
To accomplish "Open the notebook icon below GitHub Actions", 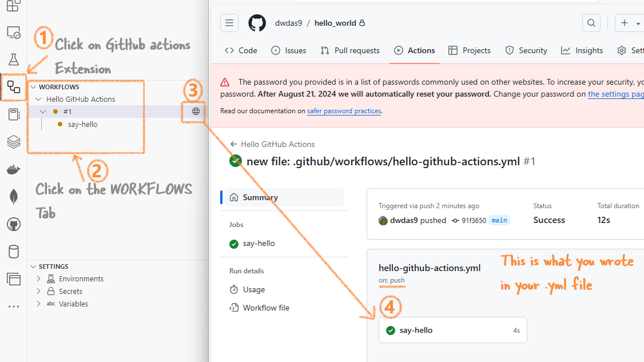I will (14, 114).
